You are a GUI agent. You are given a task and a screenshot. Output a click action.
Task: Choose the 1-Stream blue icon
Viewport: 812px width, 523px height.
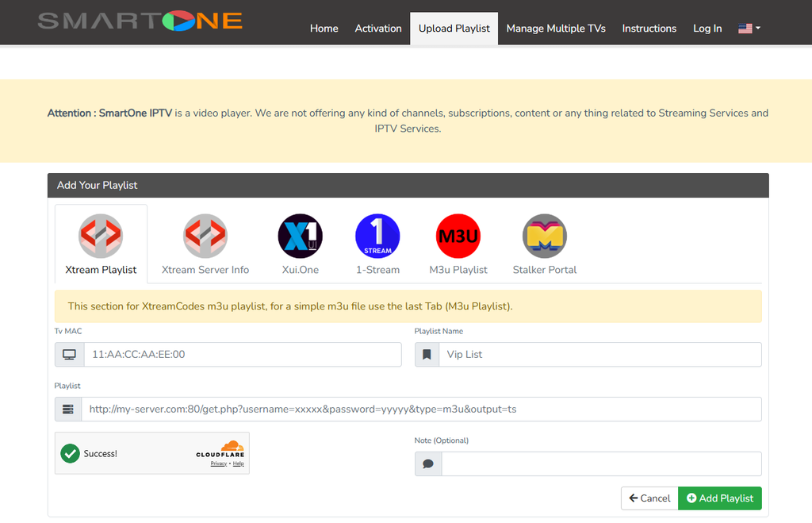(377, 236)
